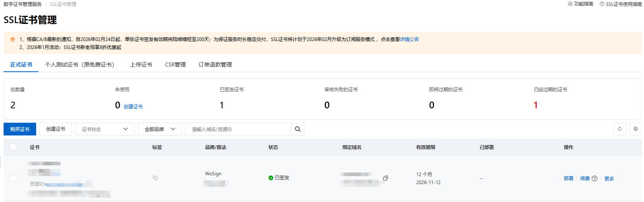
Task: Switch to CSR管理 tab
Action: point(175,65)
